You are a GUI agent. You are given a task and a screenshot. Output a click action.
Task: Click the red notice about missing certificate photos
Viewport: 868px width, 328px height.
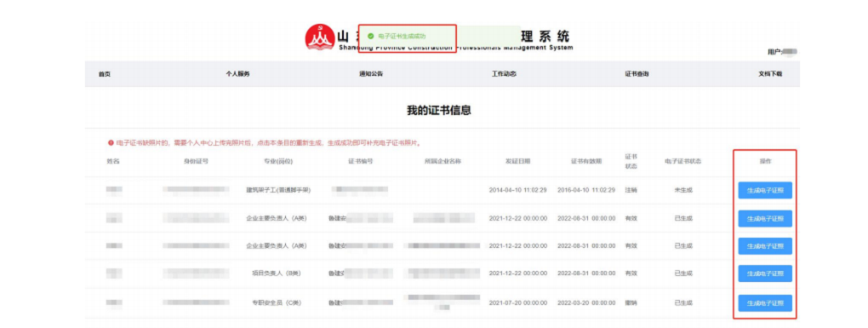268,143
